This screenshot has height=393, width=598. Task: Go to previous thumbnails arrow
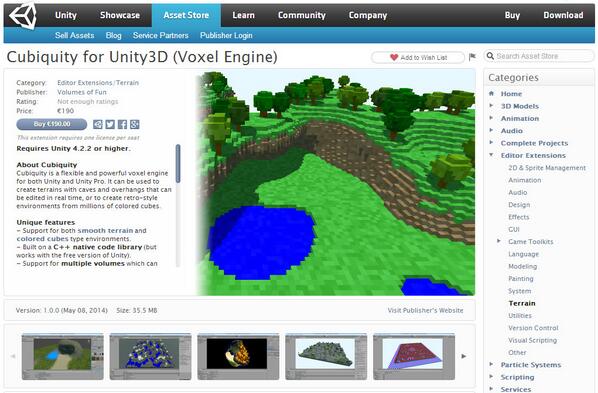click(x=13, y=356)
